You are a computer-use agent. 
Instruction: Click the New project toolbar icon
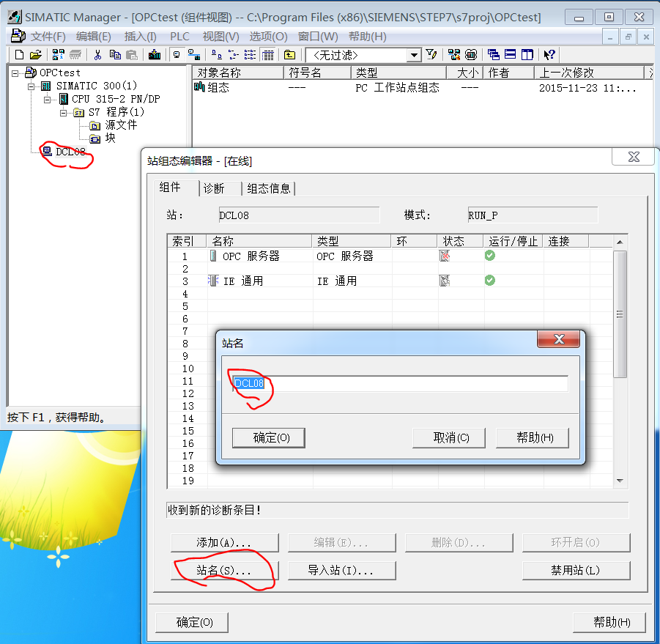(x=19, y=55)
